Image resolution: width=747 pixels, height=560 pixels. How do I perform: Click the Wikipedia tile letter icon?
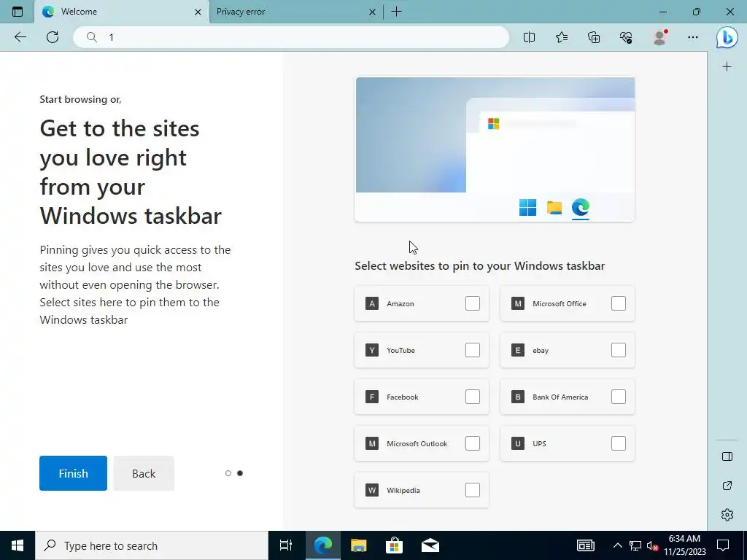point(372,490)
